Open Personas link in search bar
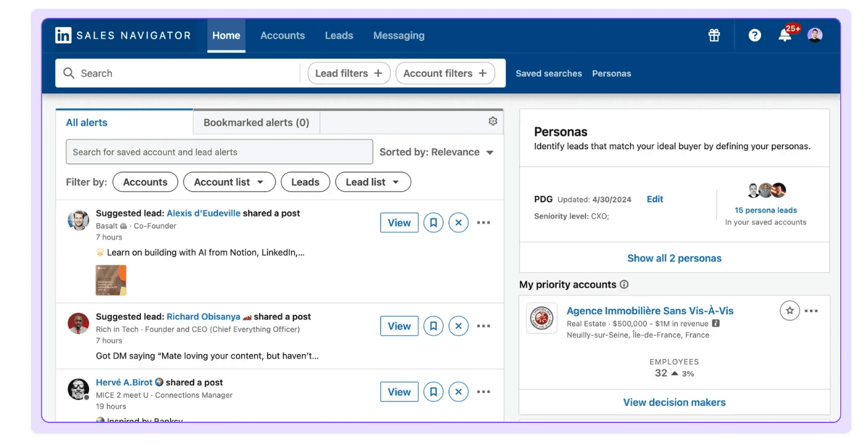 tap(611, 73)
